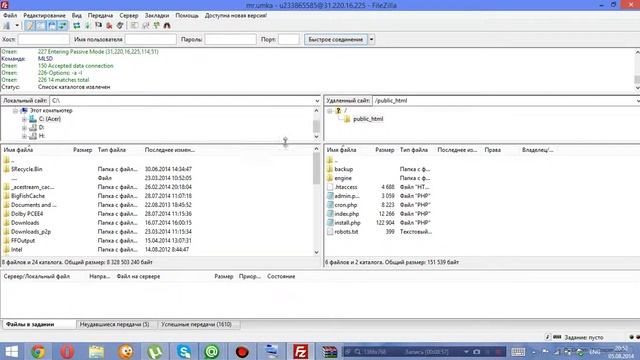Expand the C: (Acer) drive node

pyautogui.click(x=24, y=119)
